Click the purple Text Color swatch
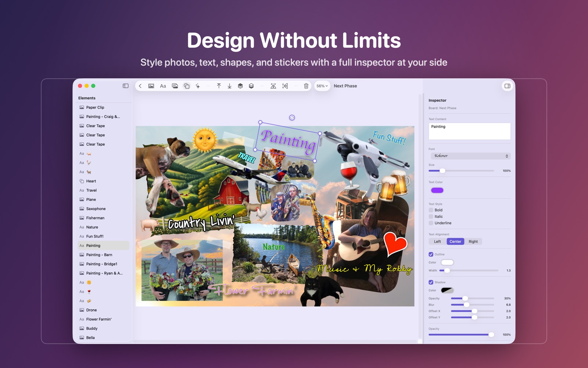The image size is (588, 368). click(x=437, y=190)
